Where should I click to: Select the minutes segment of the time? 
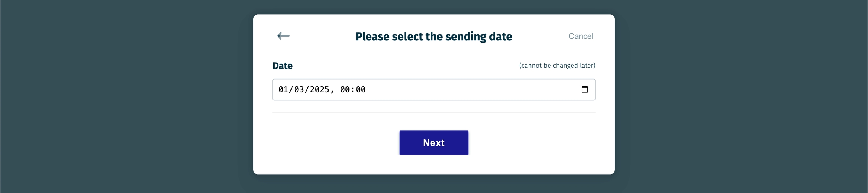pos(361,90)
